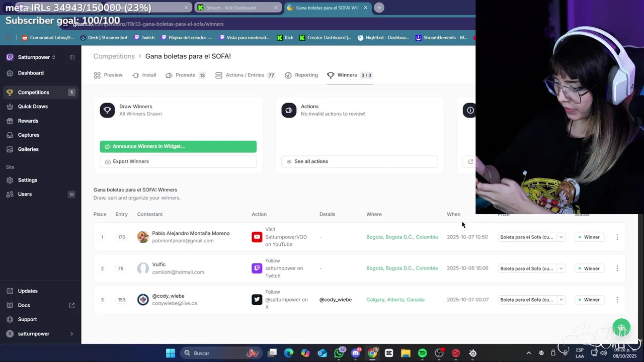Viewport: 644px width, 362px height.
Task: Click See all actions button
Action: (359, 161)
